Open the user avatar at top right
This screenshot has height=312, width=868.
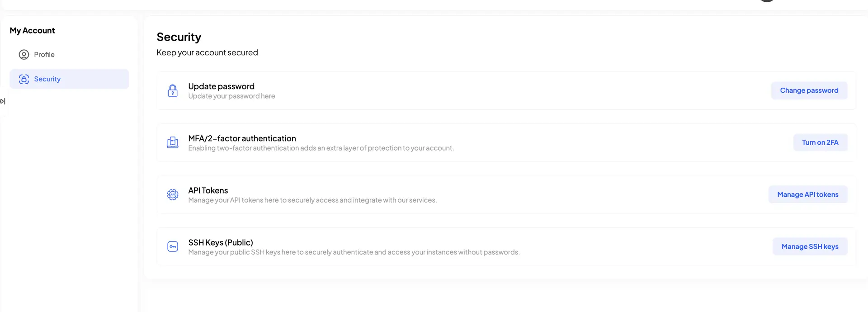(767, 1)
